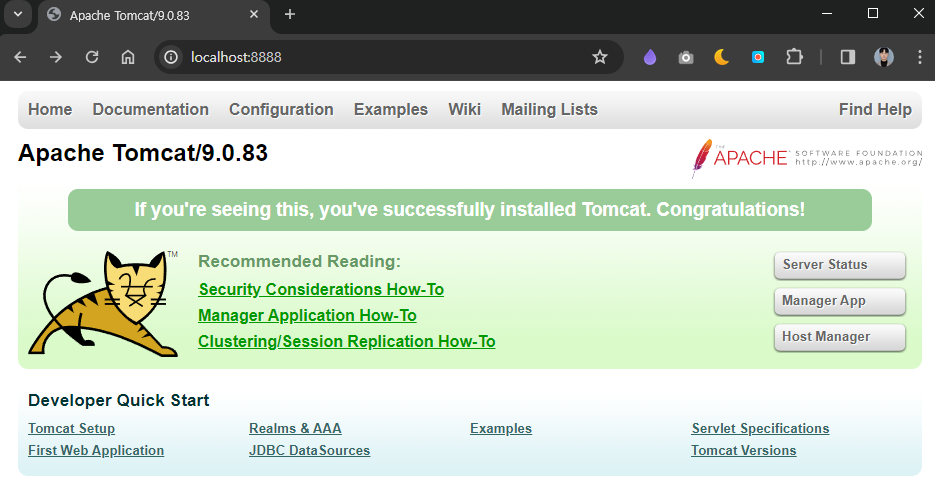Minimize the browser window
Screen dimensions: 935x486
click(826, 13)
